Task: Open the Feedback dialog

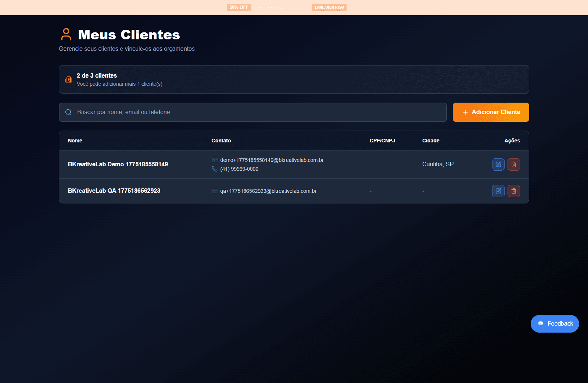Action: tap(555, 323)
